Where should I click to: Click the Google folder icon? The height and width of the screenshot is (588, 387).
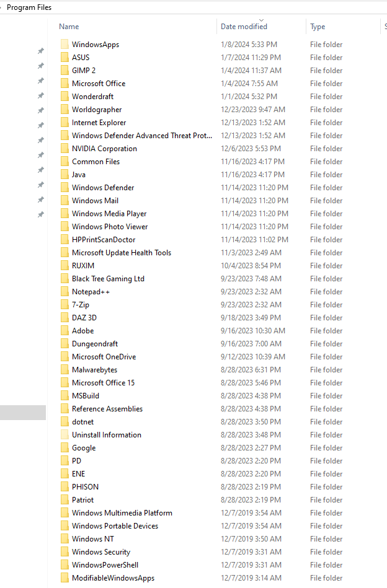point(64,448)
